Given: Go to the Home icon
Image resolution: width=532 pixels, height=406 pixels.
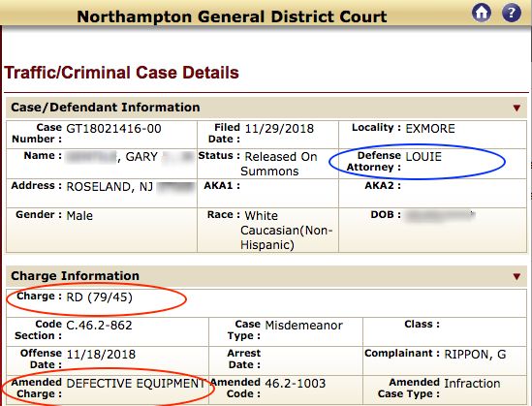Looking at the screenshot, I should tap(482, 13).
